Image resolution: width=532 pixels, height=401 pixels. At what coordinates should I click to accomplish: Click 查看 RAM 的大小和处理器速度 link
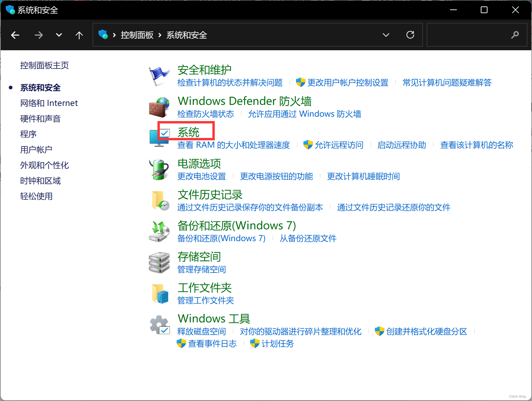click(x=234, y=145)
